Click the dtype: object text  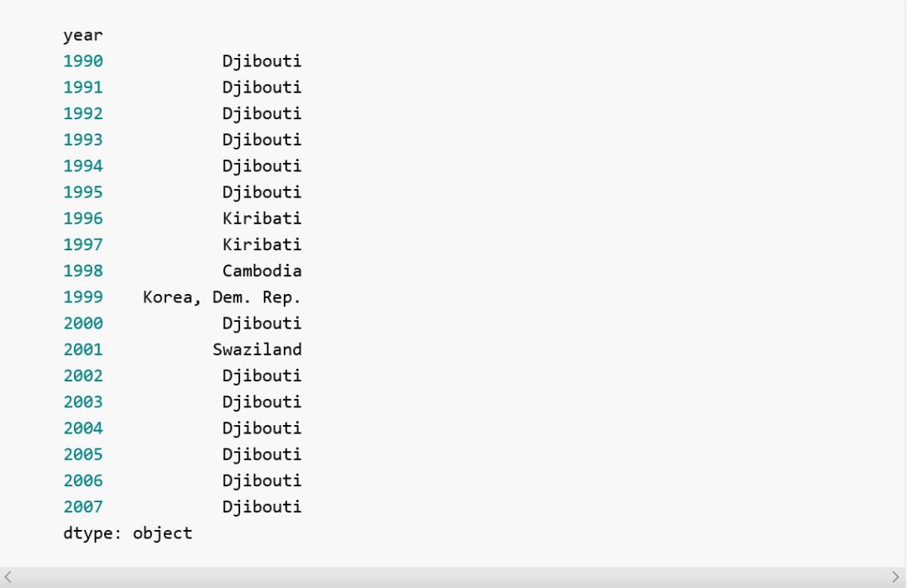pos(128,533)
